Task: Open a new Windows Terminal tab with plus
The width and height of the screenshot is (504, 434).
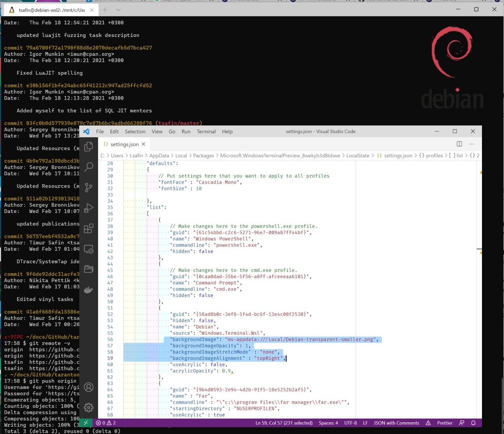Action: point(105,10)
